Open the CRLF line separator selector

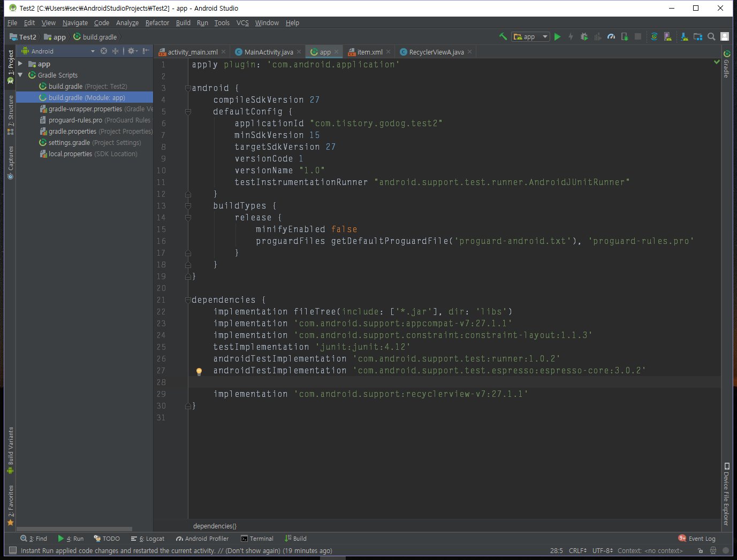pos(578,550)
